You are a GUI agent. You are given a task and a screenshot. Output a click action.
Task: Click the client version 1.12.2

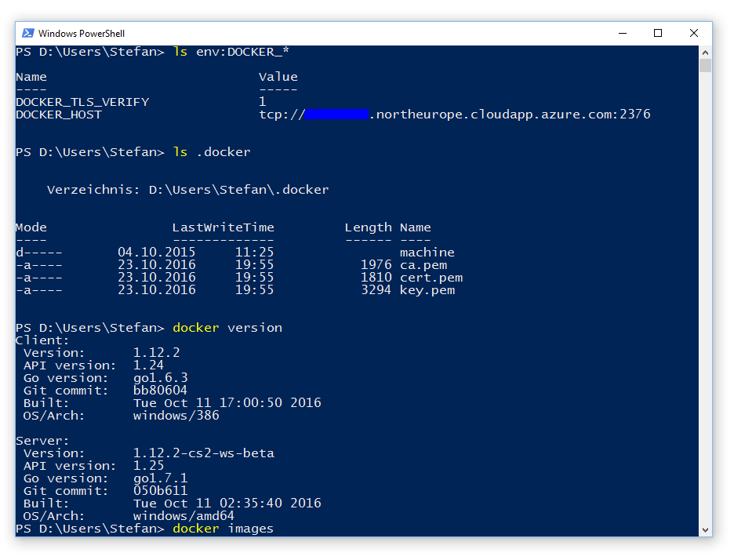pos(156,353)
